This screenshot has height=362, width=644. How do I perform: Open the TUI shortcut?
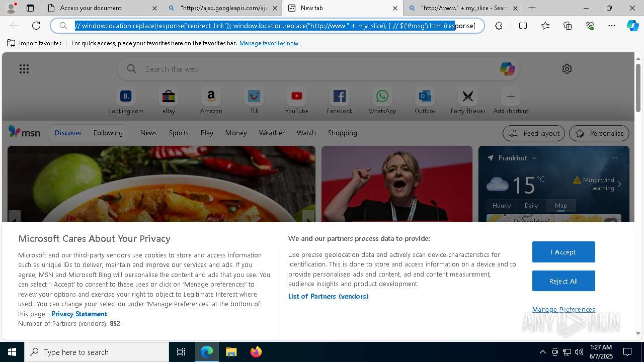click(x=254, y=101)
